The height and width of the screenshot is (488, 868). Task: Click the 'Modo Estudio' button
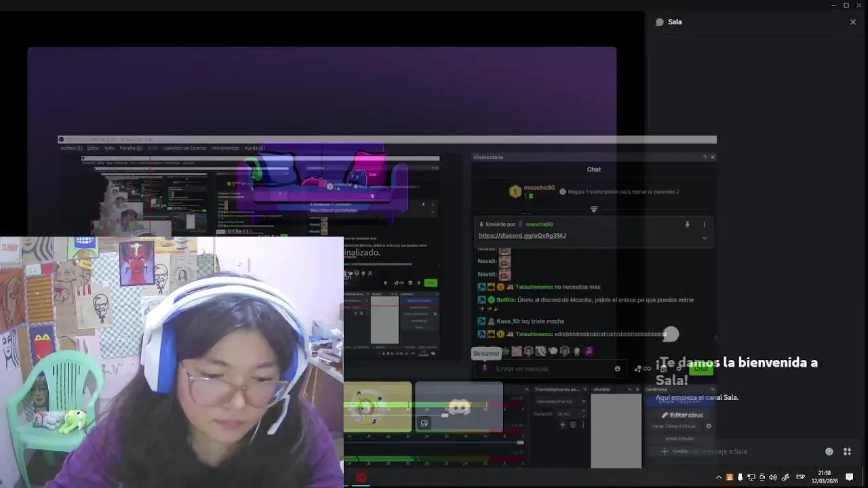679,439
